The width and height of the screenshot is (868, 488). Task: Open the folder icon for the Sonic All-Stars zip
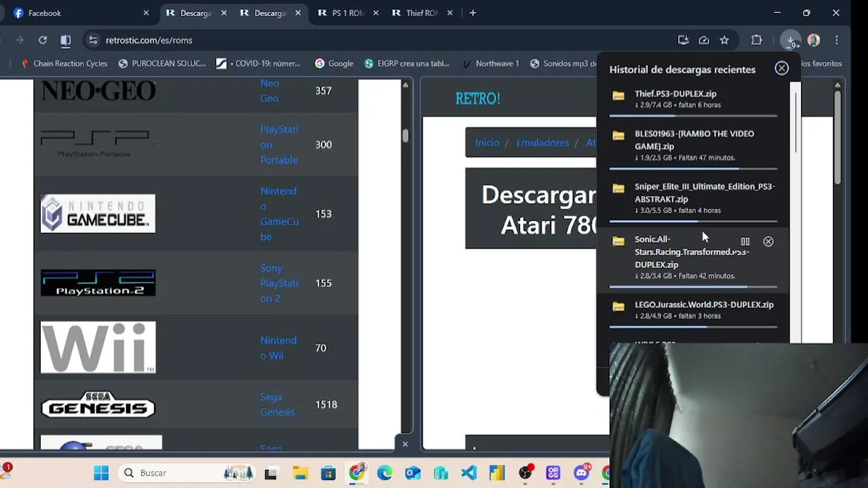point(618,241)
